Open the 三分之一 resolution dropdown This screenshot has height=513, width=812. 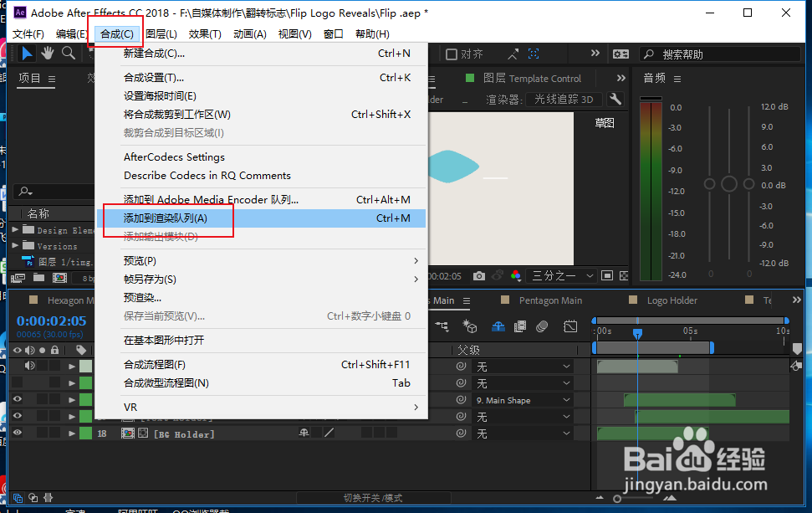point(561,275)
